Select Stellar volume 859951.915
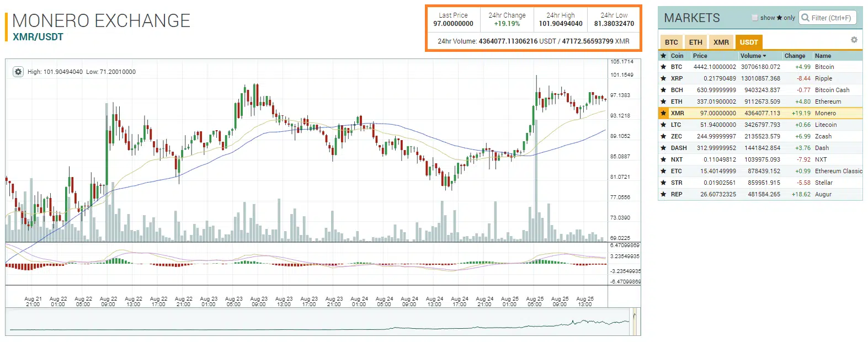 click(764, 183)
